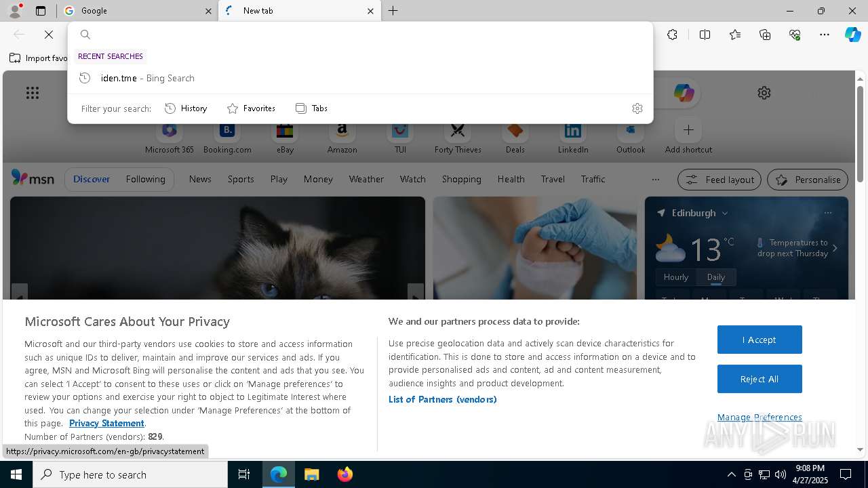Stop loading the page
The image size is (868, 488).
49,35
